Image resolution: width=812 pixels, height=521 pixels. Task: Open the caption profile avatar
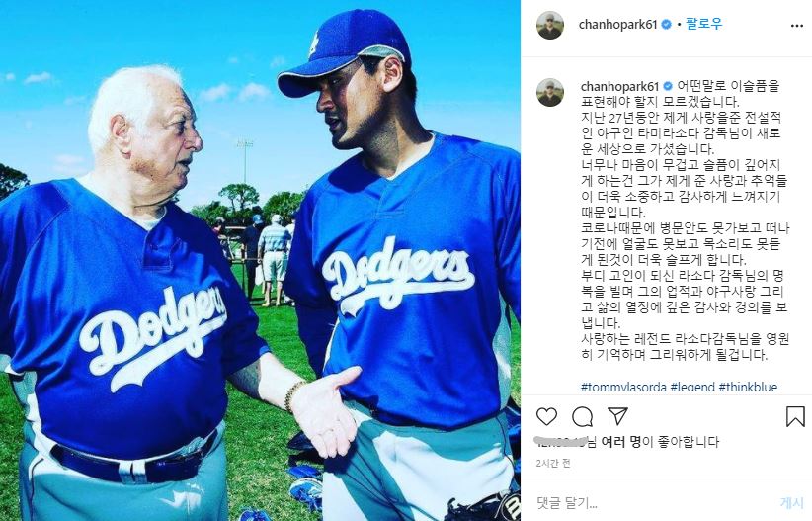[x=550, y=92]
